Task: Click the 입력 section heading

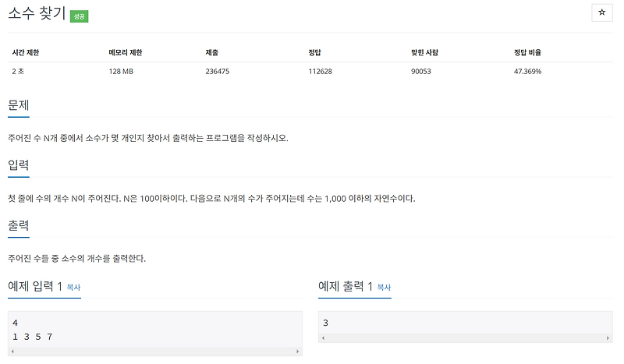Action: click(19, 165)
